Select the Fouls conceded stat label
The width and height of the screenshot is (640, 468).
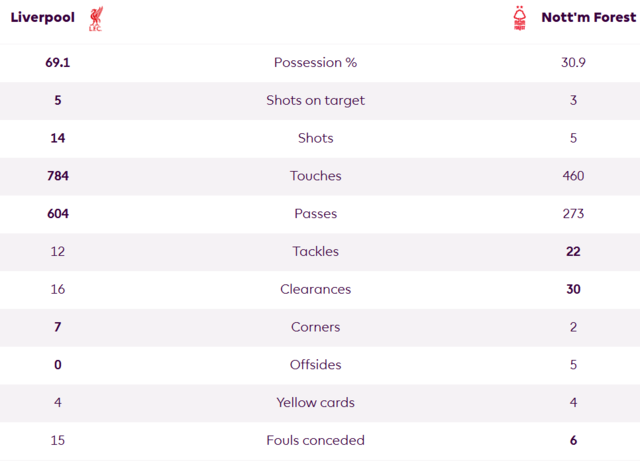316,440
